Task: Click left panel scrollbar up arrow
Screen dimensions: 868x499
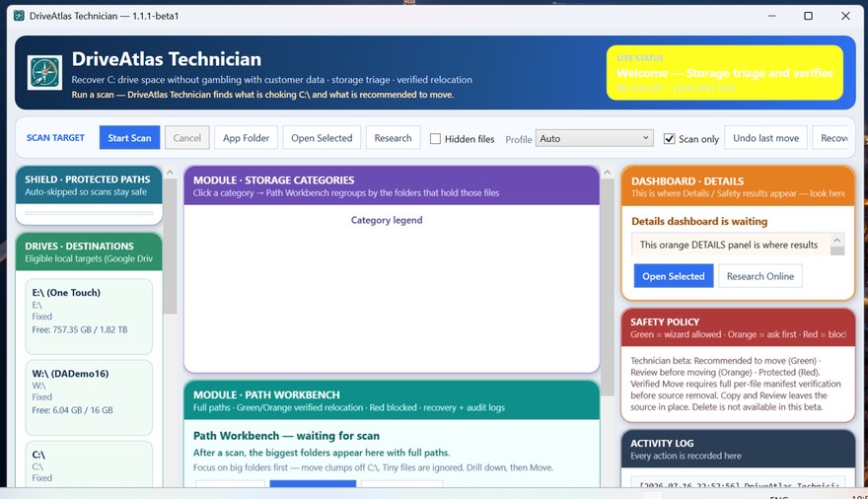Action: (x=170, y=173)
